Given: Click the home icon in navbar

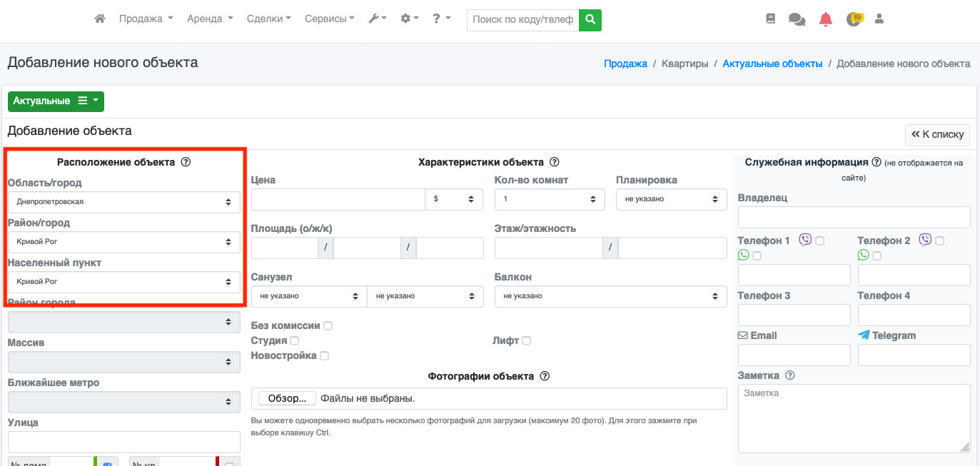Looking at the screenshot, I should tap(100, 19).
